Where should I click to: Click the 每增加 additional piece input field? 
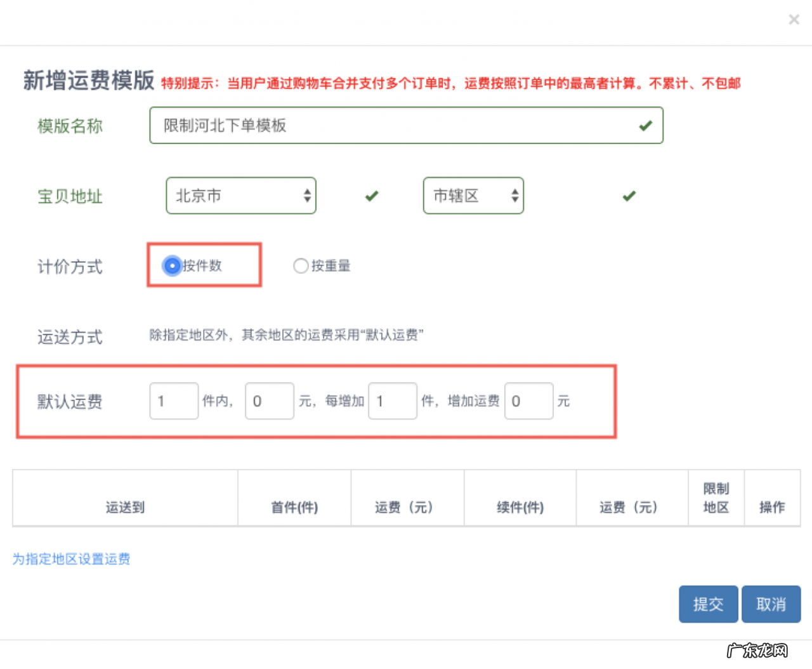[x=393, y=401]
